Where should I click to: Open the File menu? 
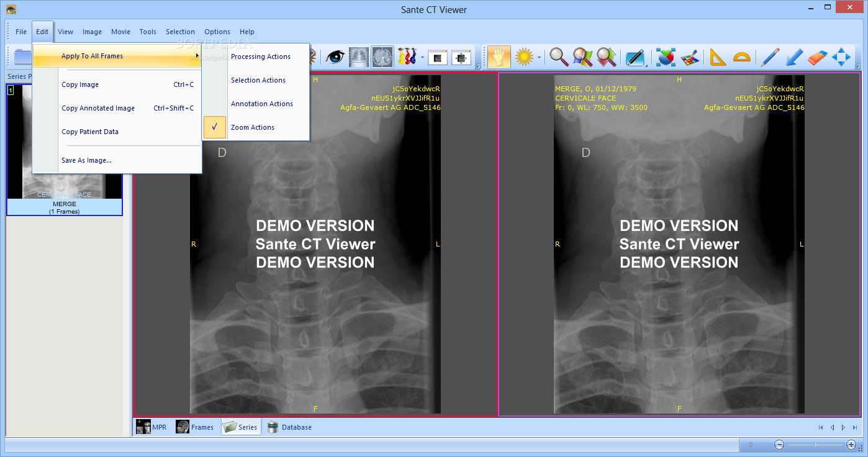[21, 32]
